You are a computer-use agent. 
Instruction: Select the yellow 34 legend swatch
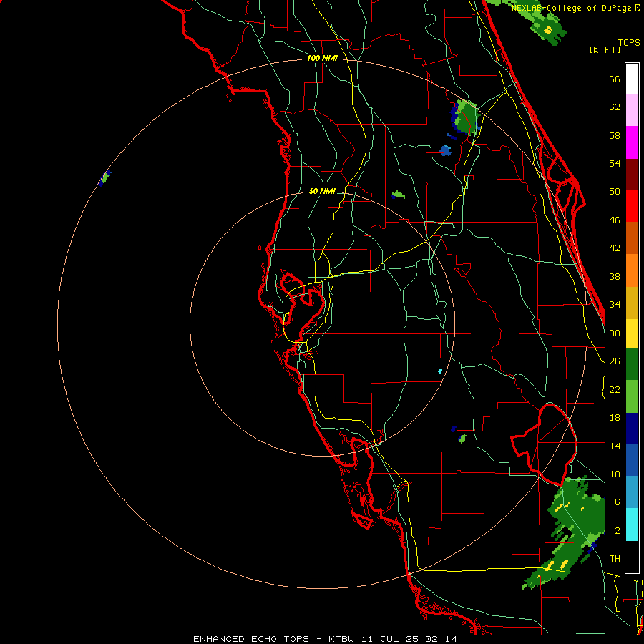tap(632, 333)
